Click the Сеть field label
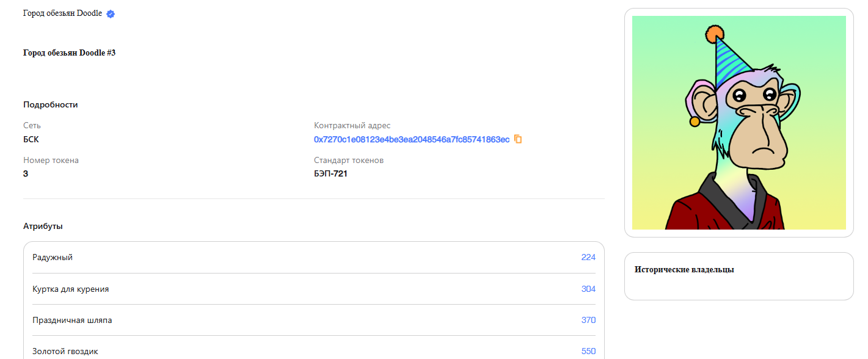 coord(32,125)
